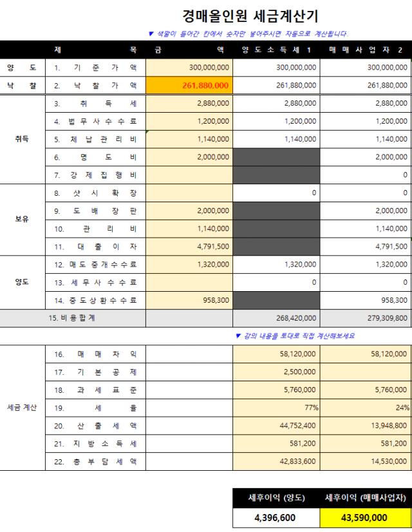The width and height of the screenshot is (412, 532).
Task: Click the 법무사수수료 금액 cell 1,200,000
Action: tap(189, 121)
